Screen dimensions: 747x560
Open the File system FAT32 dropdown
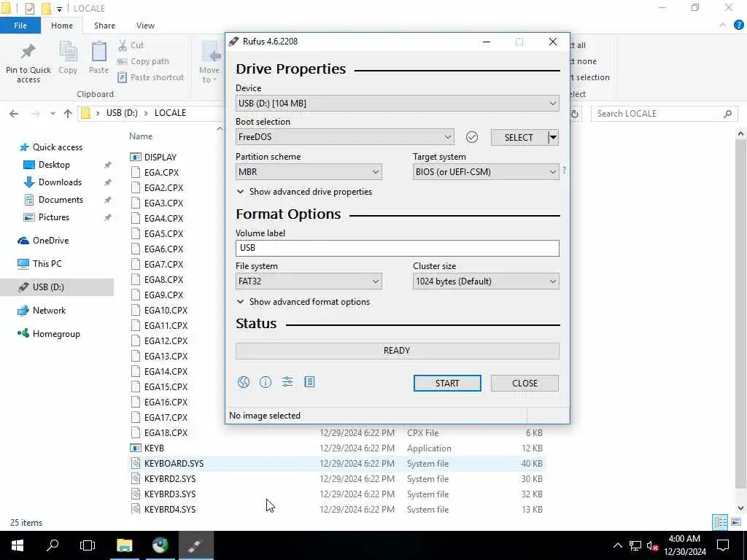[x=309, y=281]
